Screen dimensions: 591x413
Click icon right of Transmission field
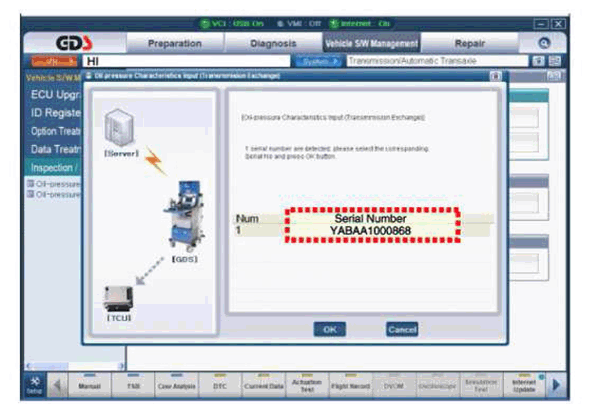click(539, 61)
